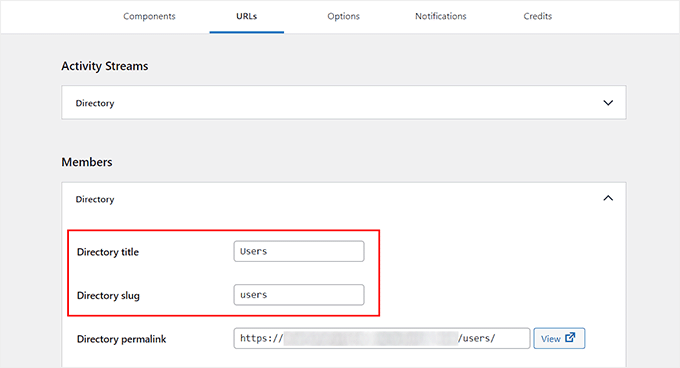Open the Options tab
This screenshot has width=680, height=368.
point(343,16)
